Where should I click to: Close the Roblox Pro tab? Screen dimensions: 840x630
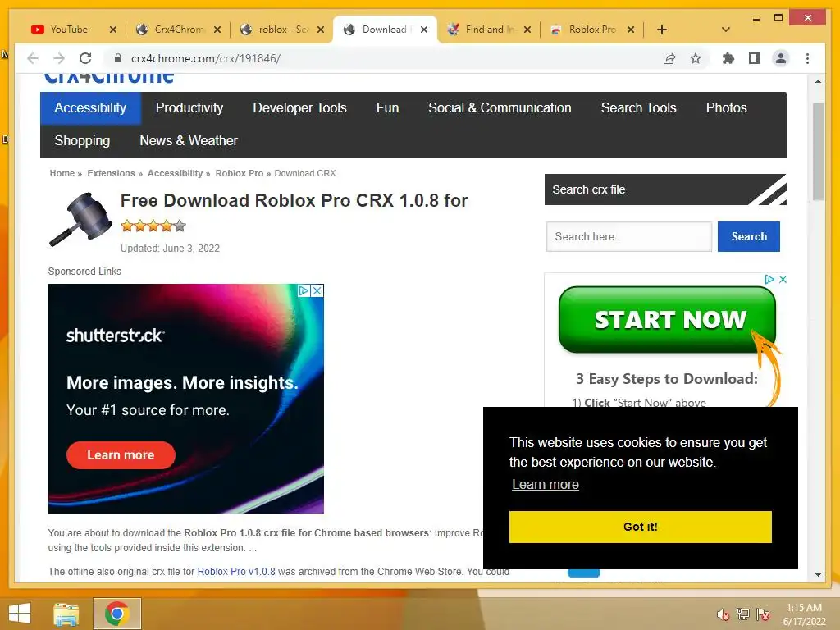631,30
